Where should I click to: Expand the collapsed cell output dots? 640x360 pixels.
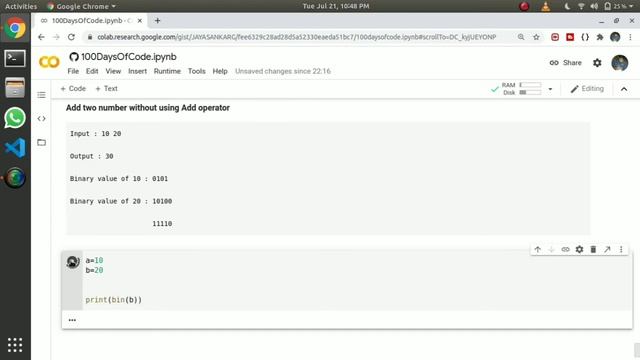[x=72, y=320]
